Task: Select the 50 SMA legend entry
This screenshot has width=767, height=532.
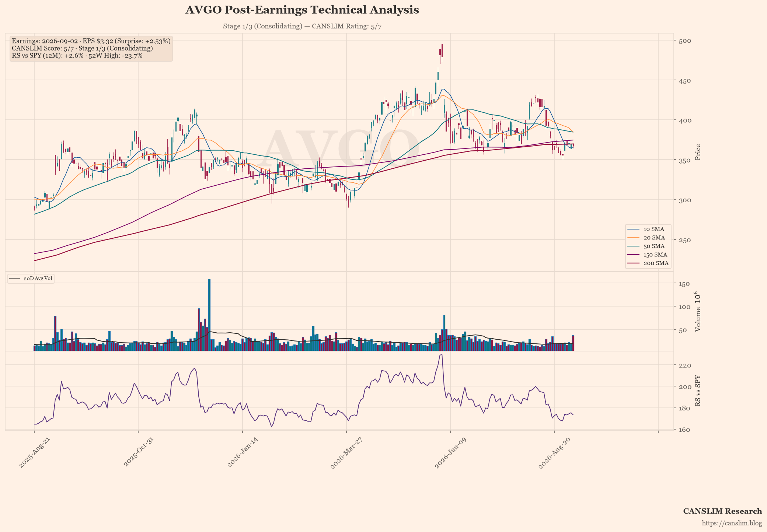Action: coord(648,246)
